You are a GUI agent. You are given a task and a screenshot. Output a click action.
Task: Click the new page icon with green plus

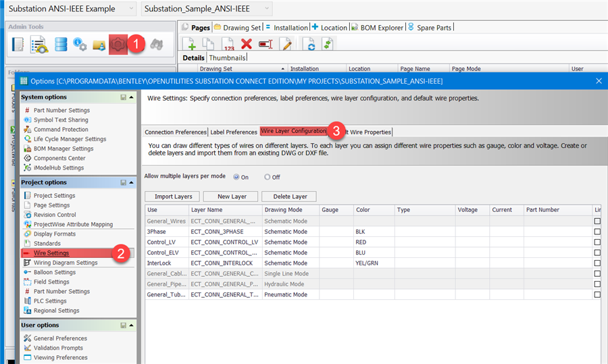pyautogui.click(x=191, y=44)
